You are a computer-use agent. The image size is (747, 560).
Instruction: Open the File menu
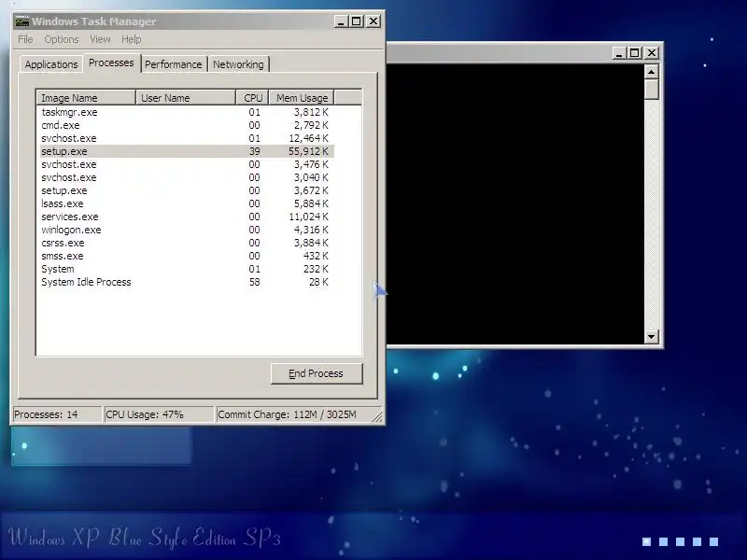pyautogui.click(x=25, y=39)
